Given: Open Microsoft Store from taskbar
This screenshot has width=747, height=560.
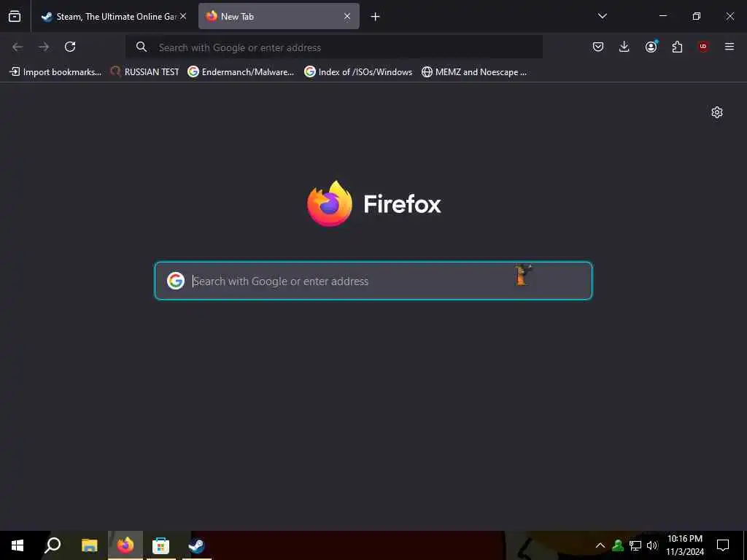Looking at the screenshot, I should tap(161, 545).
